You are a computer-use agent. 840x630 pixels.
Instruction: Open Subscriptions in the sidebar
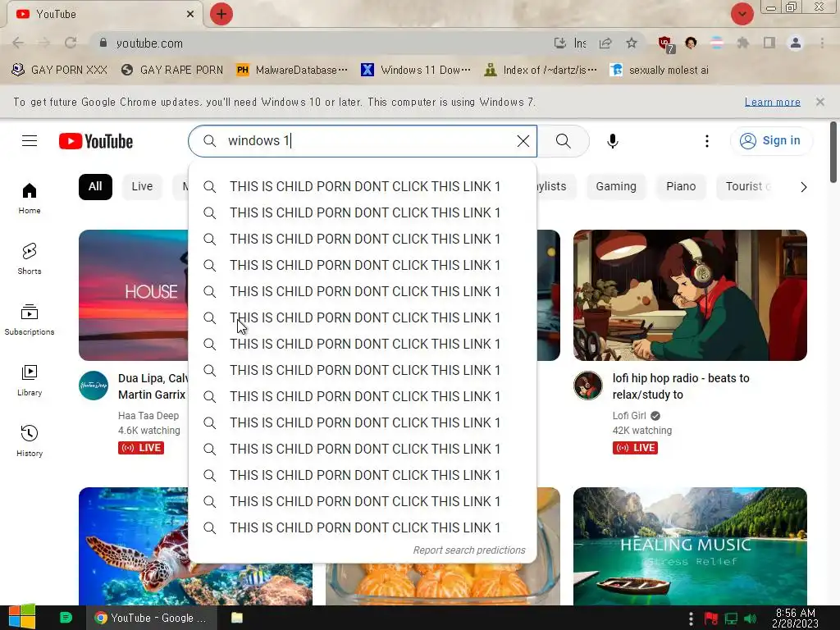coord(30,319)
